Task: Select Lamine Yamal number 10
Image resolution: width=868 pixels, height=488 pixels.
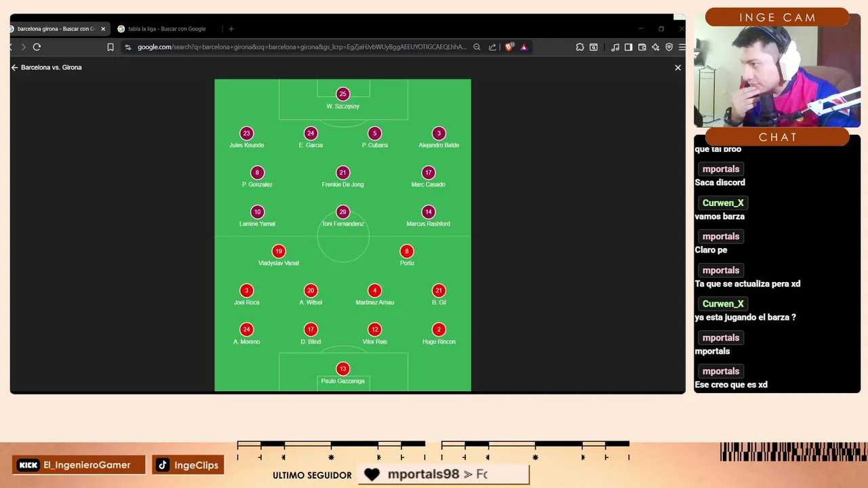Action: tap(257, 216)
